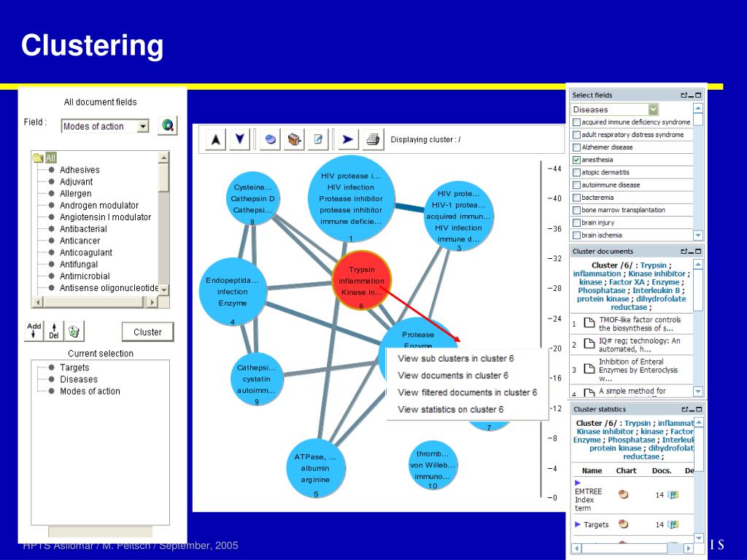Click Interleukin 8 link in Cluster documents
The width and height of the screenshot is (747, 560).
656,290
